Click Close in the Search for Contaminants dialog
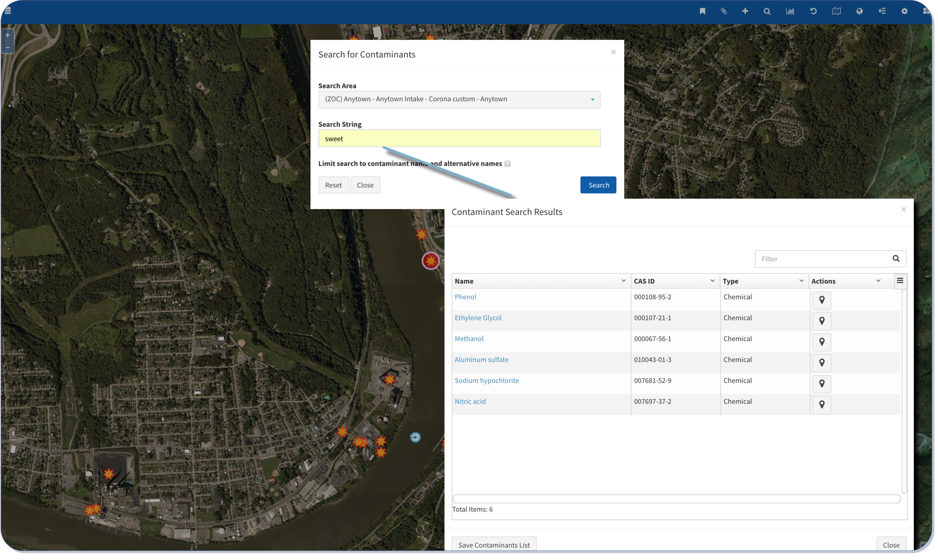 [366, 185]
